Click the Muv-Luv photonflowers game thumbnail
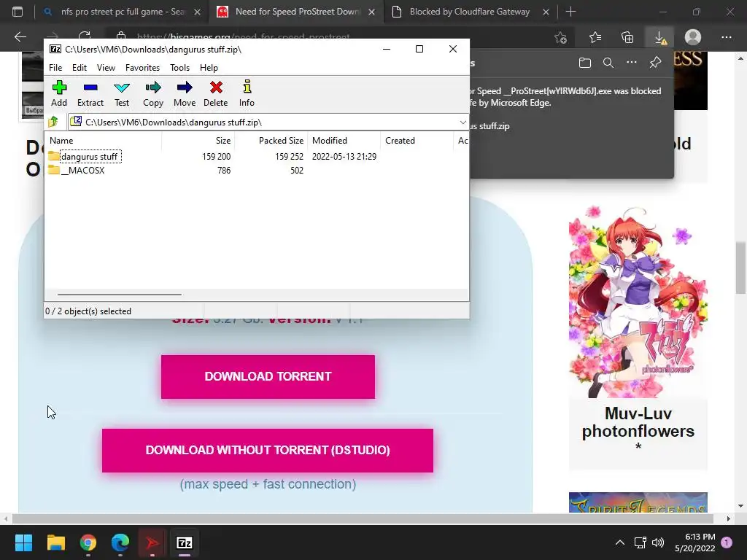The height and width of the screenshot is (560, 747). tap(638, 302)
